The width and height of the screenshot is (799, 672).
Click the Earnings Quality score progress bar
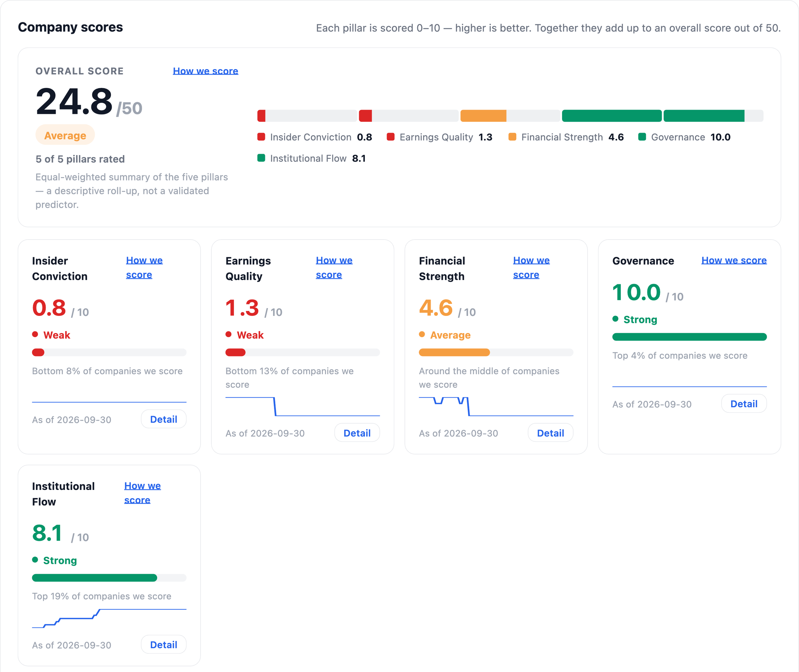pyautogui.click(x=303, y=352)
